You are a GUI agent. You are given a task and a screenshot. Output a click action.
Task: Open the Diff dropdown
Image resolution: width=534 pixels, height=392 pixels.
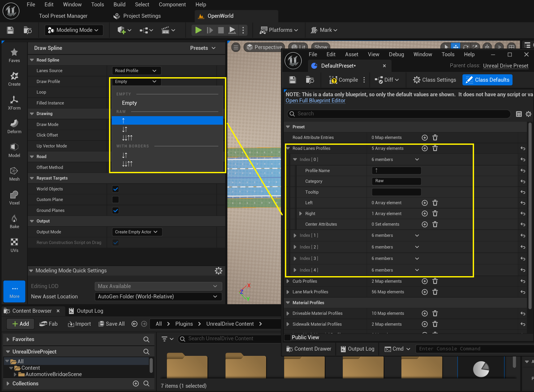pos(387,80)
